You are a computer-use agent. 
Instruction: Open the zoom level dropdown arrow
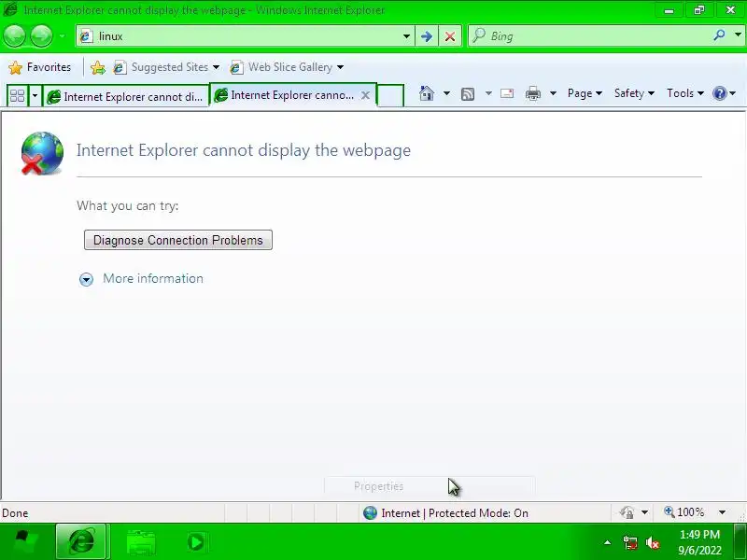click(722, 512)
